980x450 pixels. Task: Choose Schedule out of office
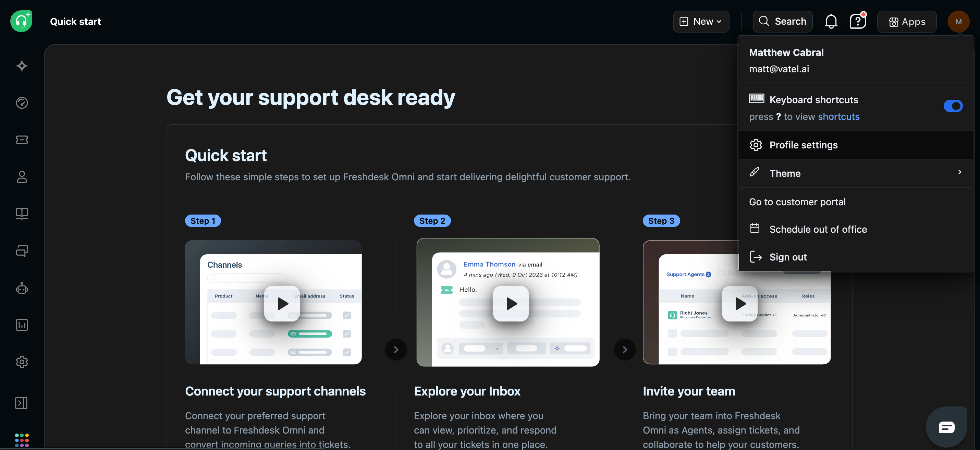pyautogui.click(x=818, y=229)
